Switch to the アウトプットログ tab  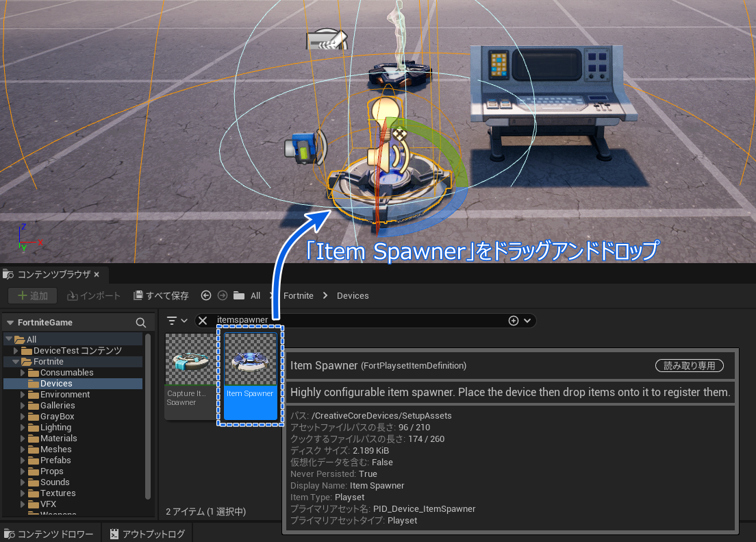(x=147, y=532)
